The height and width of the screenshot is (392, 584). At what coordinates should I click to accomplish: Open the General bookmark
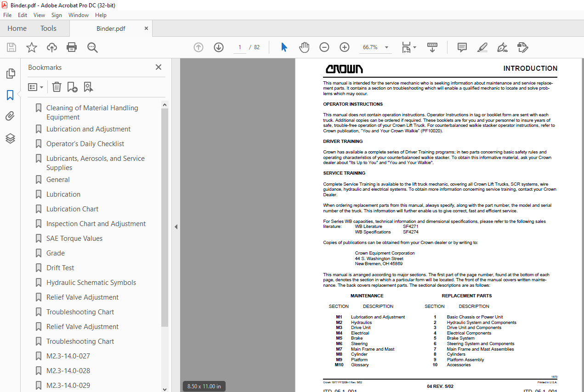pyautogui.click(x=58, y=180)
